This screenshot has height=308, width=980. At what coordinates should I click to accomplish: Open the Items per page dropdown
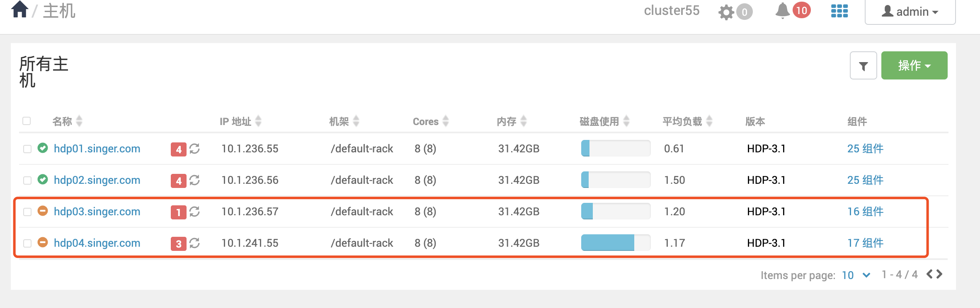point(856,275)
